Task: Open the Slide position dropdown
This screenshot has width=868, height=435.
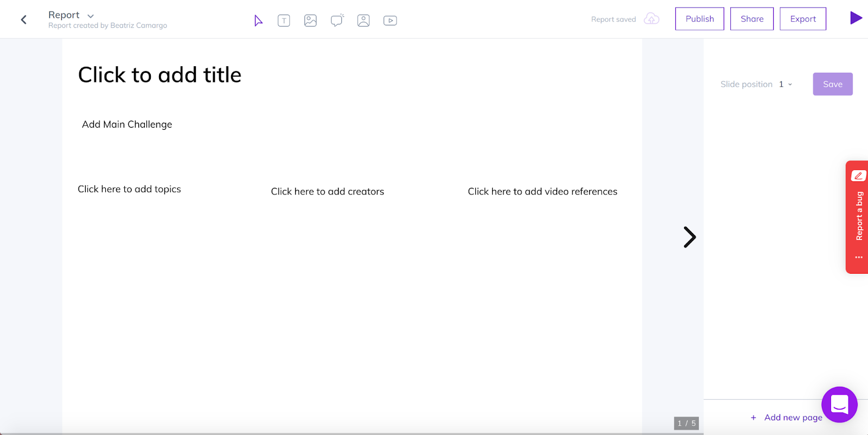Action: [x=785, y=84]
